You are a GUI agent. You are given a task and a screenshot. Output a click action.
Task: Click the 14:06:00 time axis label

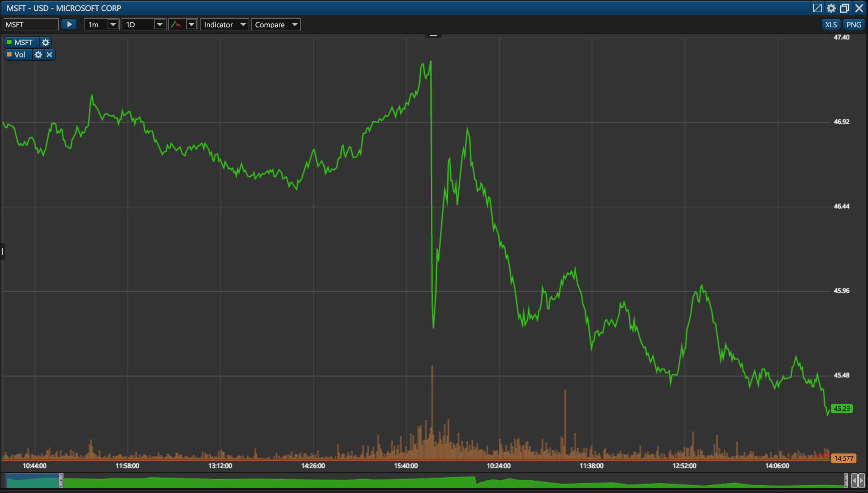coord(777,466)
